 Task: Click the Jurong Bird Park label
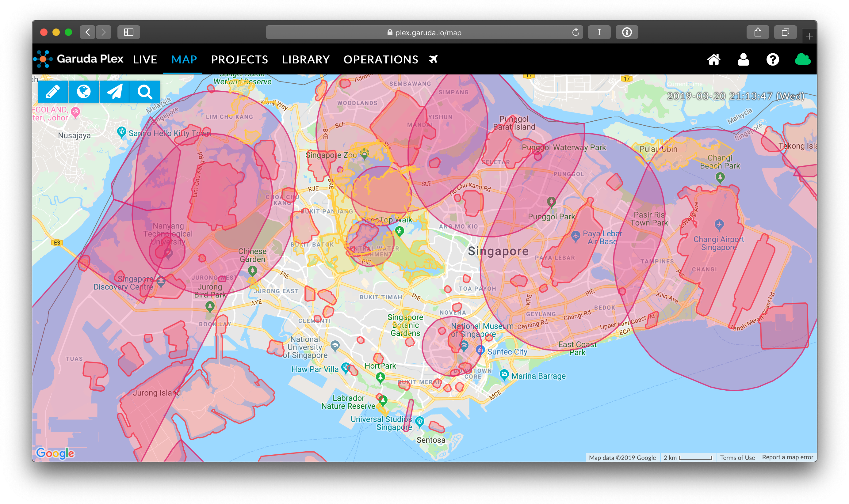210,291
